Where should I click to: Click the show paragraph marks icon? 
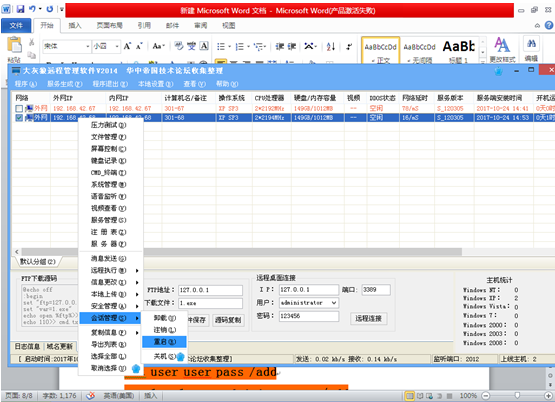349,46
